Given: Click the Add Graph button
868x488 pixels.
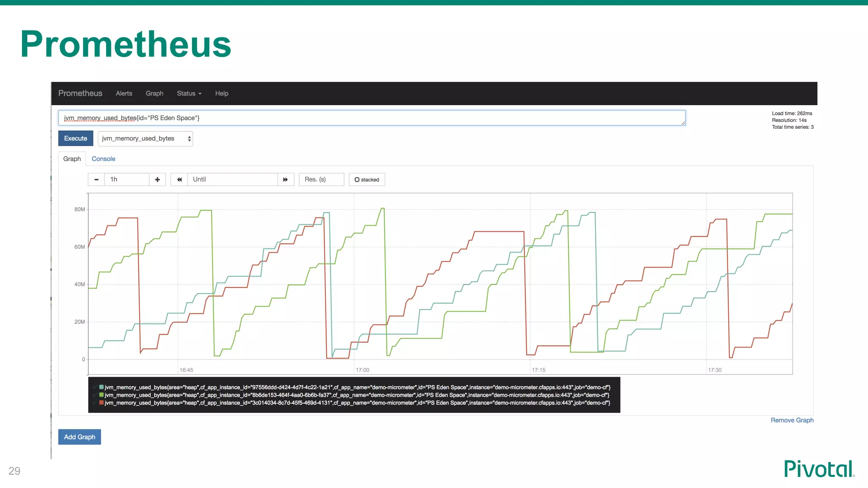Looking at the screenshot, I should coord(80,437).
